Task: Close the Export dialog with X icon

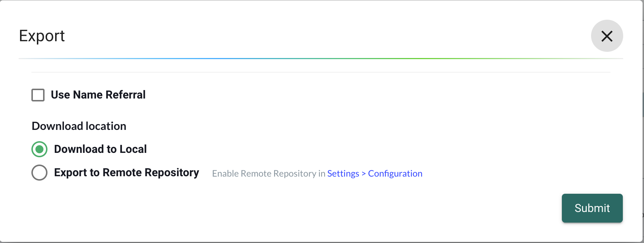Action: (x=607, y=36)
